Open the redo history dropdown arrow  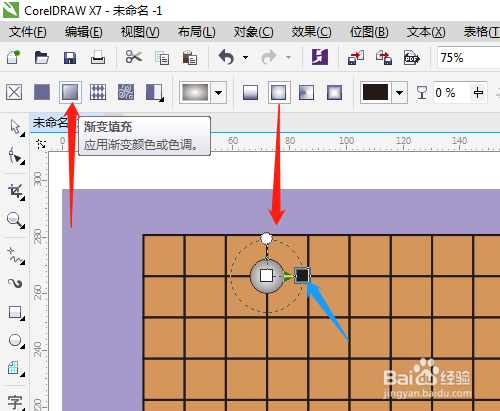(x=288, y=57)
